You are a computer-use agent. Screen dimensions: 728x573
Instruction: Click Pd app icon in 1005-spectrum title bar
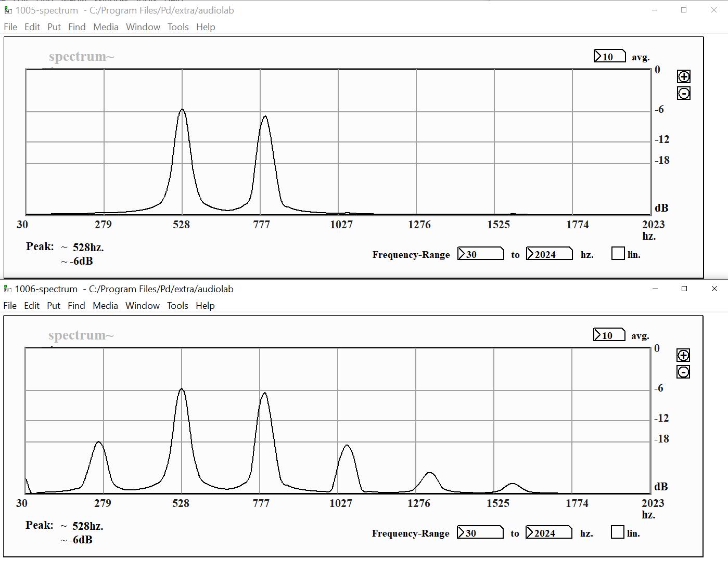pos(8,10)
